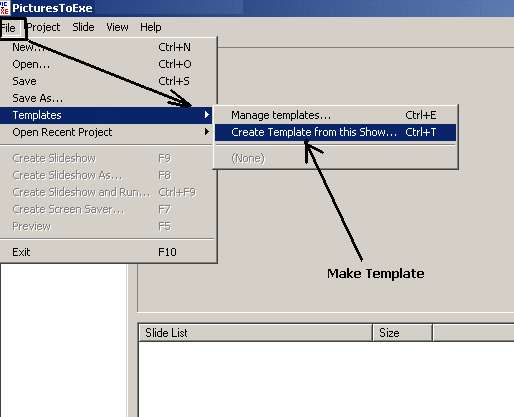This screenshot has height=417, width=514.
Task: Select Exit from the File menu
Action: pyautogui.click(x=107, y=252)
